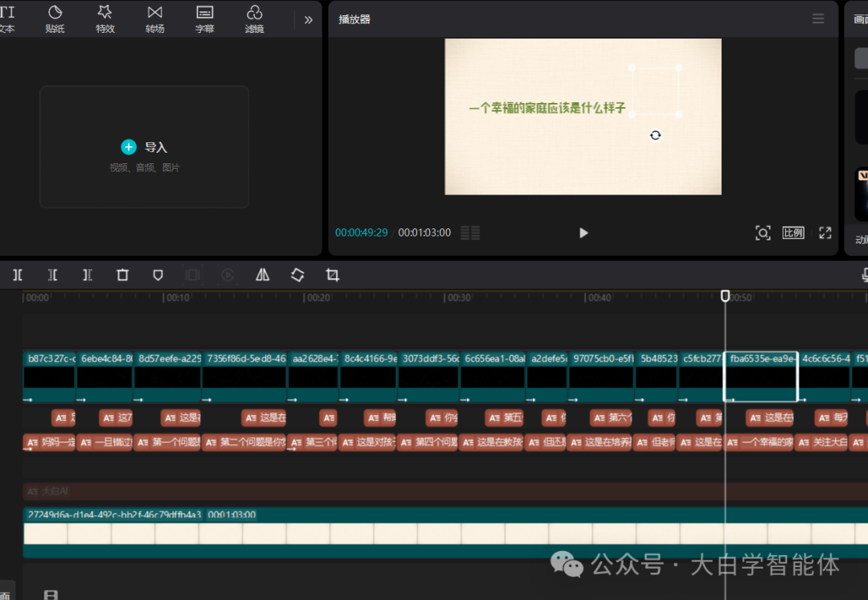Switch to the 转场 transitions tab
The image size is (868, 600).
[x=154, y=18]
